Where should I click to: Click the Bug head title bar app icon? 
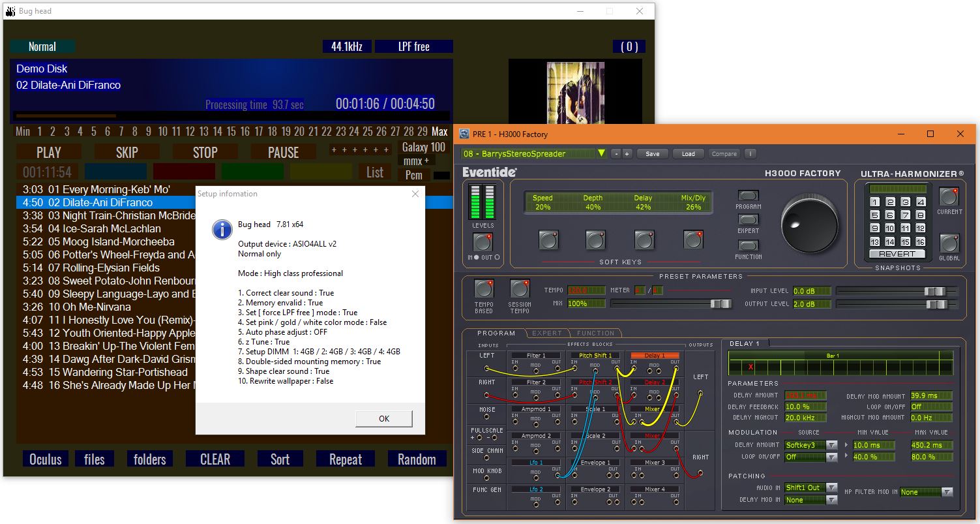click(10, 11)
